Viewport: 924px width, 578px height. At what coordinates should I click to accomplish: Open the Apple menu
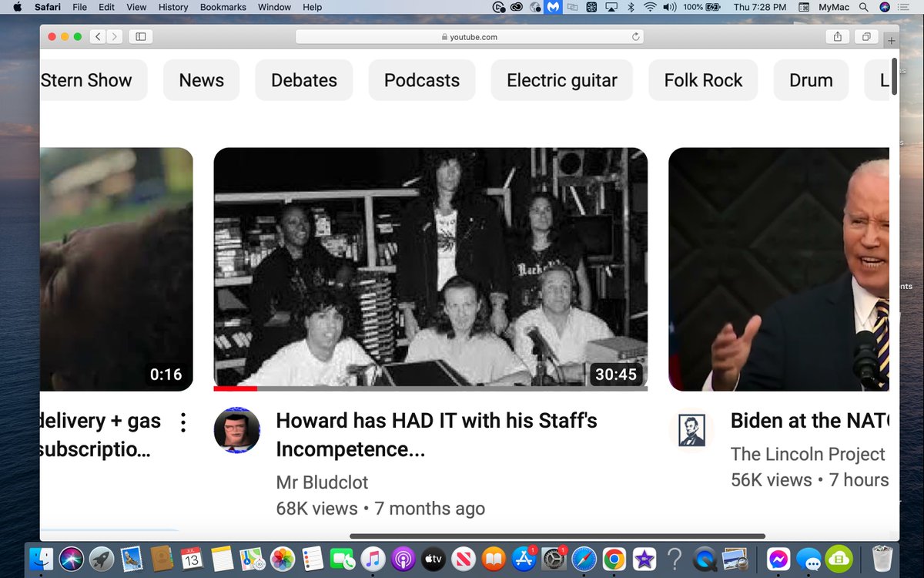(x=17, y=7)
